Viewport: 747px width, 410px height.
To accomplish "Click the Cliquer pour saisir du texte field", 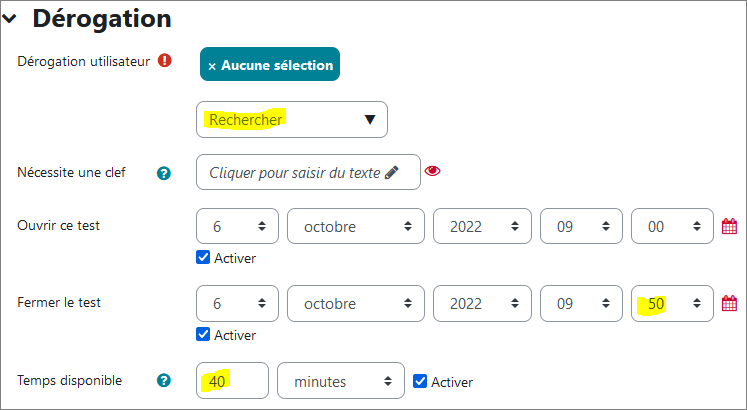I will tap(308, 172).
